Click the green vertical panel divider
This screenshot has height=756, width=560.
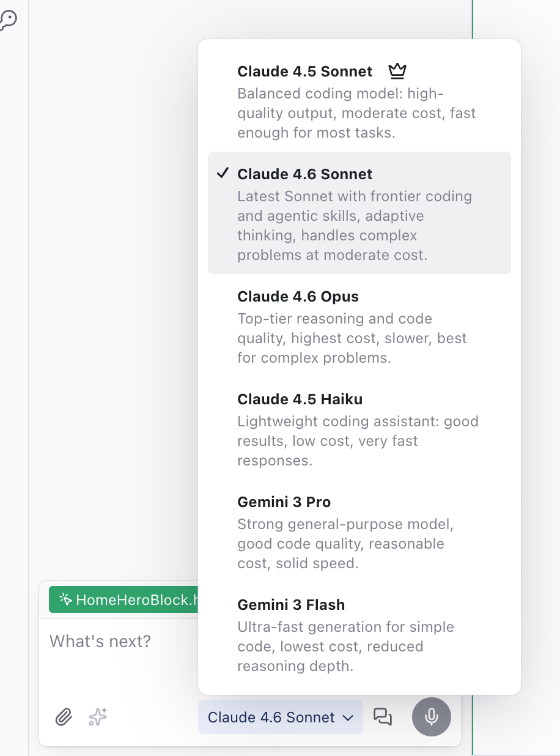tap(472, 367)
